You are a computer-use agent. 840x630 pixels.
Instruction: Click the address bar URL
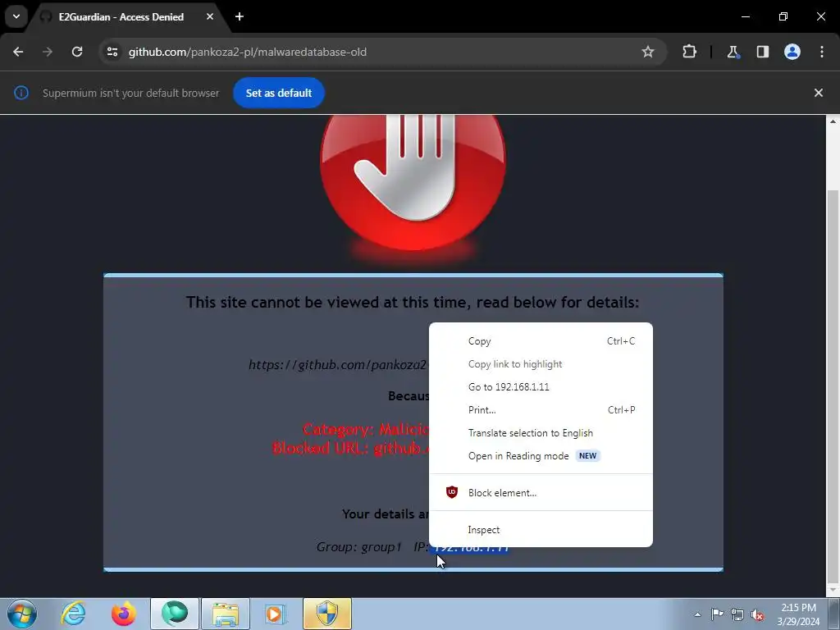point(248,52)
